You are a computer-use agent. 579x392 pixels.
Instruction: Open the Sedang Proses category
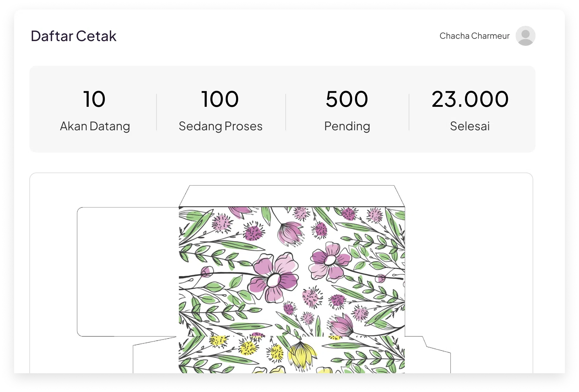[x=221, y=126]
